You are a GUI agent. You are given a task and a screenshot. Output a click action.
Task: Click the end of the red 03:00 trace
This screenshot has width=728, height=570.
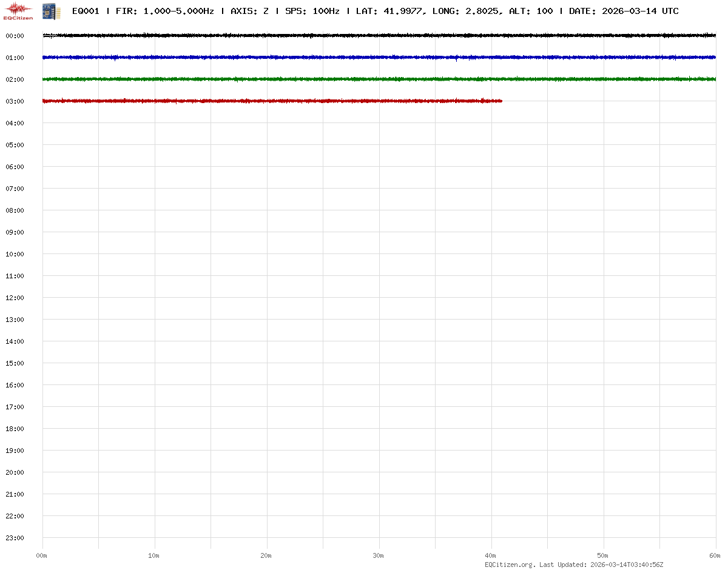(500, 101)
